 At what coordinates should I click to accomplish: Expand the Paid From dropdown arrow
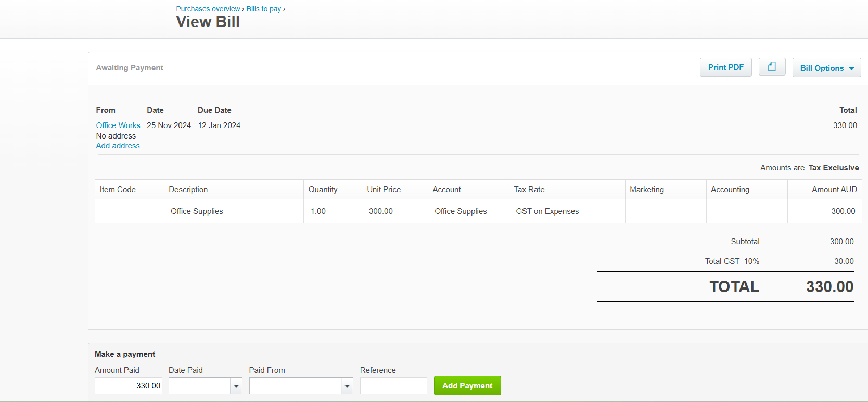347,386
